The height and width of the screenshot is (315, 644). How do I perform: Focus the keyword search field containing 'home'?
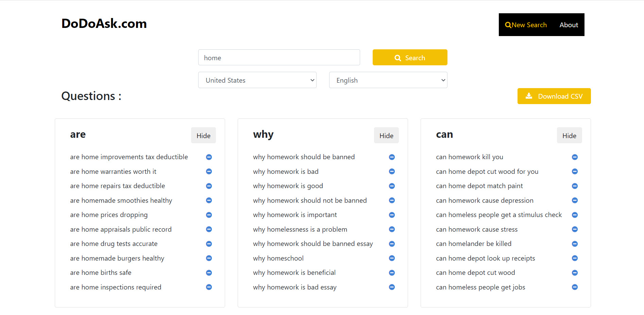pos(279,57)
